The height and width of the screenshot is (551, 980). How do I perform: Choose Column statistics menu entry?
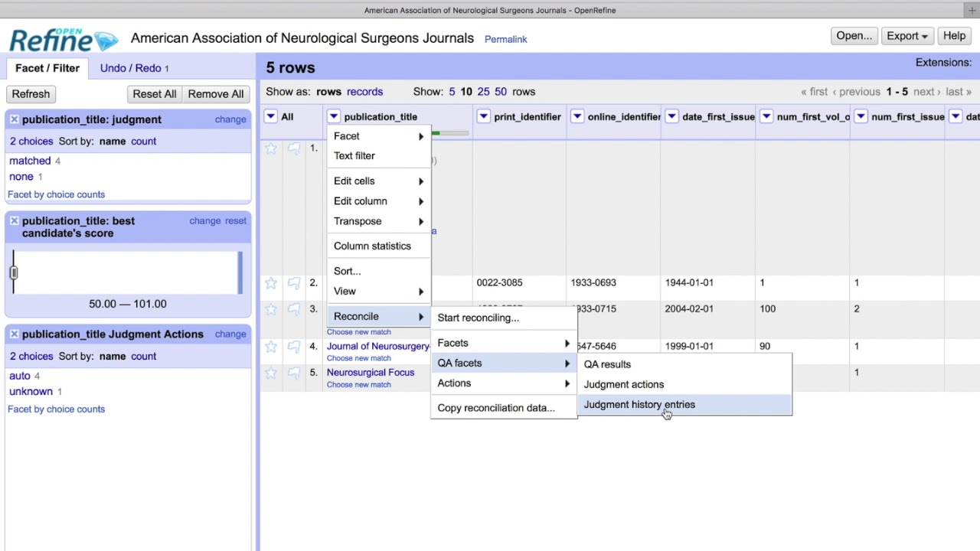click(x=379, y=246)
